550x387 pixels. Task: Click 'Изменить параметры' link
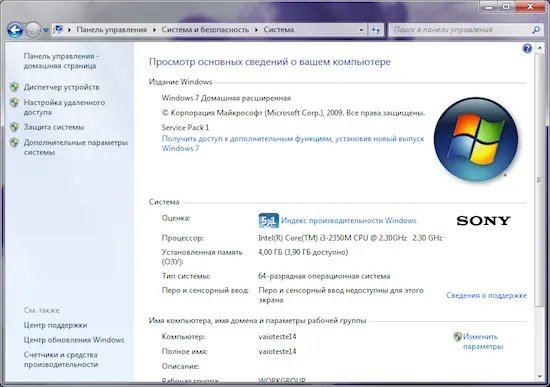pos(483,341)
